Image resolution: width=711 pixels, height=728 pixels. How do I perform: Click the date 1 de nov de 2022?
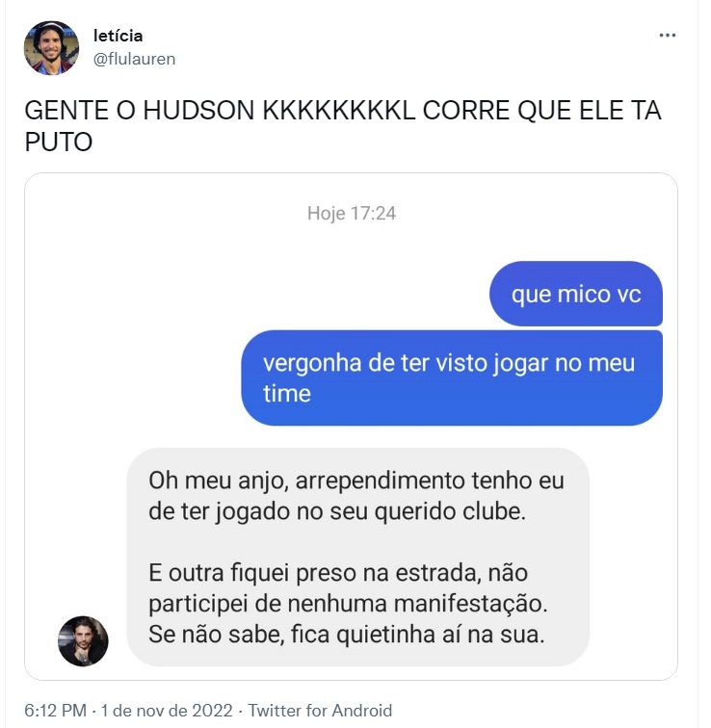tap(167, 711)
